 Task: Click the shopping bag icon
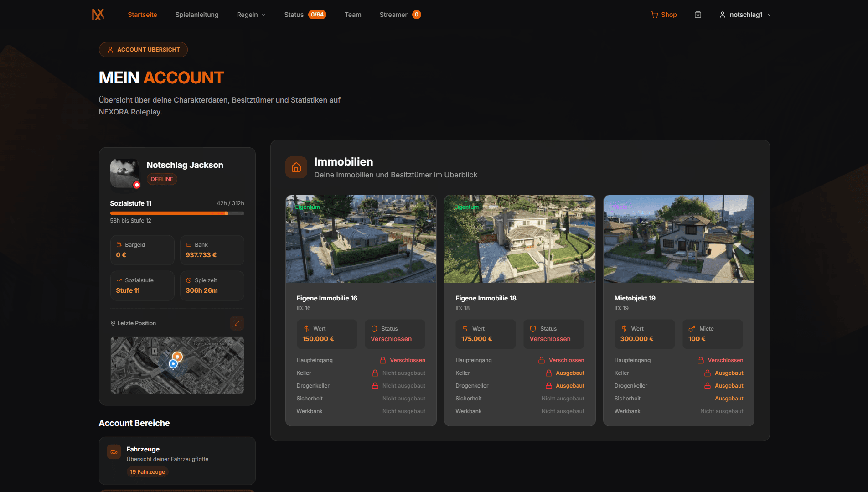tap(697, 15)
